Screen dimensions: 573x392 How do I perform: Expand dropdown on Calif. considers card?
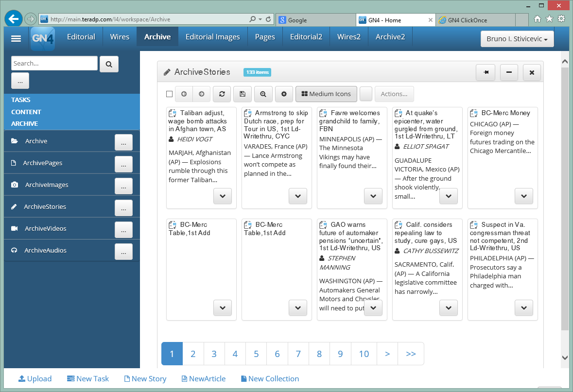tap(449, 308)
